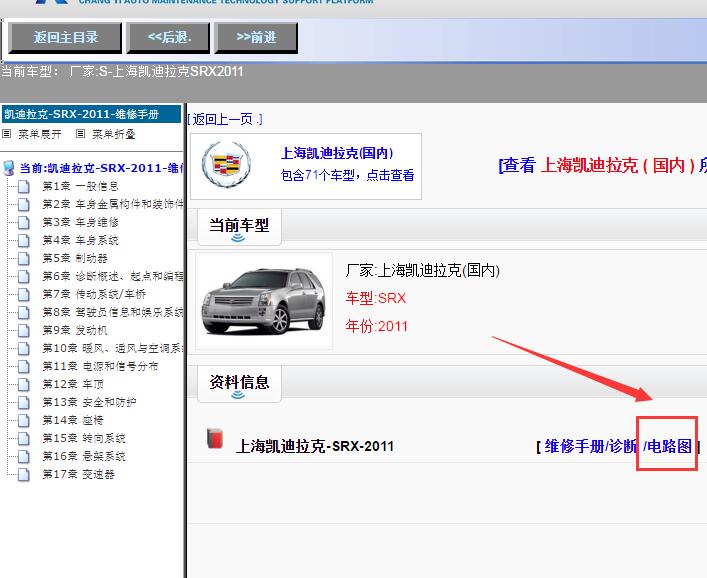Viewport: 707px width, 578px height.
Task: Click the page icon for 第14章
Action: [x=24, y=421]
